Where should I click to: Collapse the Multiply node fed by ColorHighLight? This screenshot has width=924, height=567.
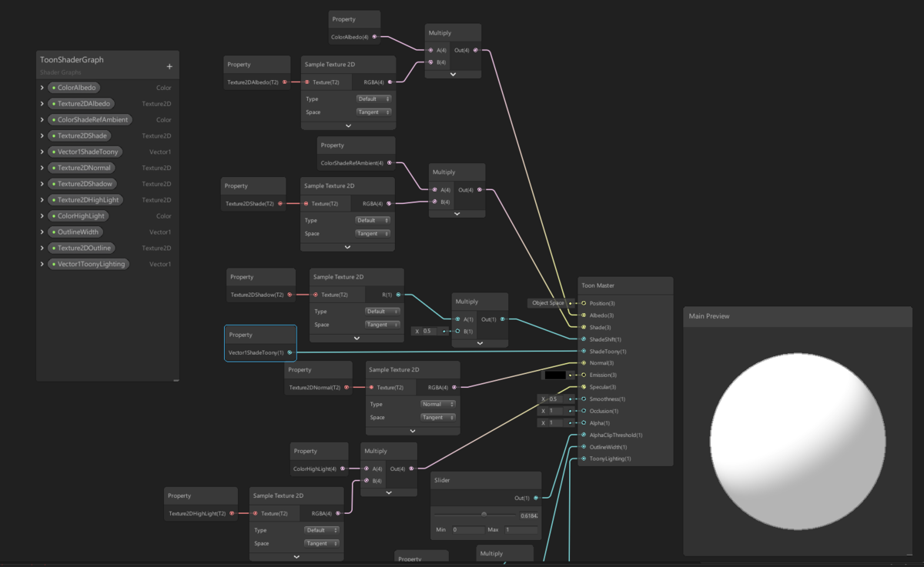pos(389,492)
